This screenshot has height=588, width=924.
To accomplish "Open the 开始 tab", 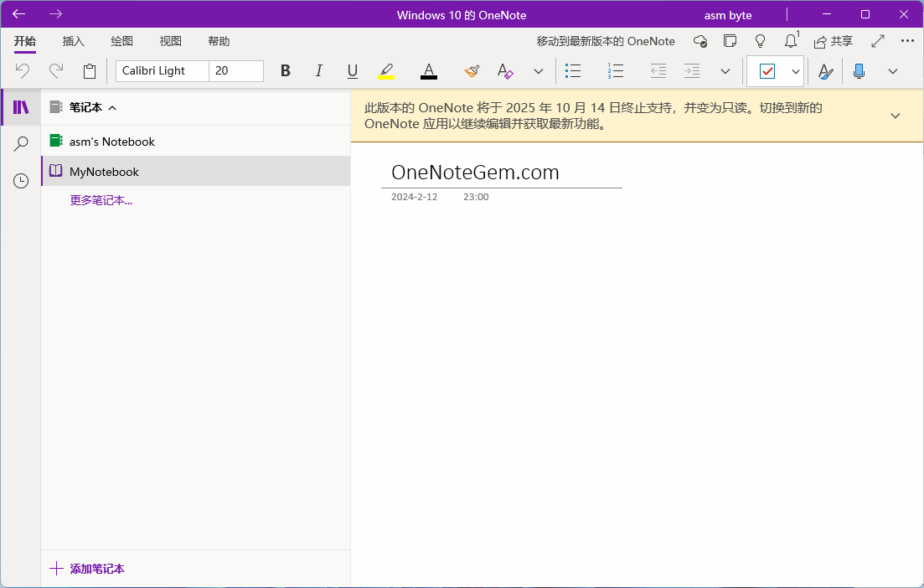I will [25, 41].
